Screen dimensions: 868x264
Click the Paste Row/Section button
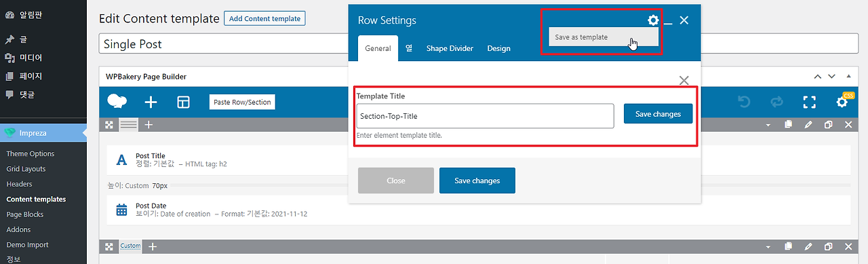click(x=242, y=102)
